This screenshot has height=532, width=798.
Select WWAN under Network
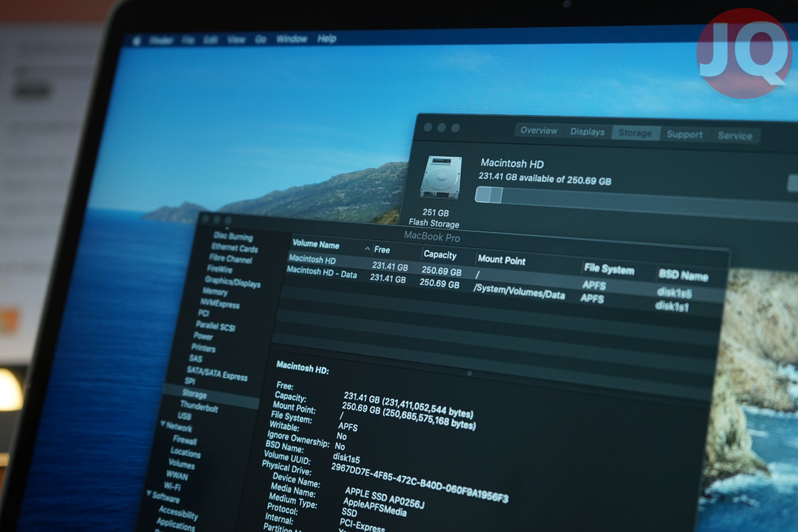tap(177, 475)
